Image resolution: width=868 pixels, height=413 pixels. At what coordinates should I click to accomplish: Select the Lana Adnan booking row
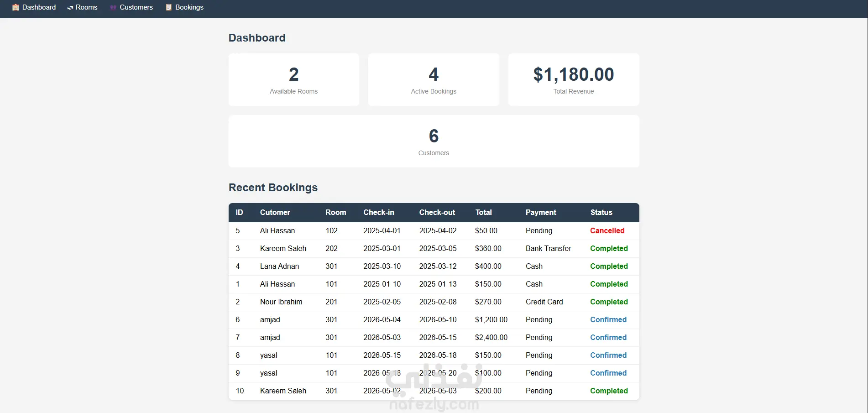click(434, 266)
